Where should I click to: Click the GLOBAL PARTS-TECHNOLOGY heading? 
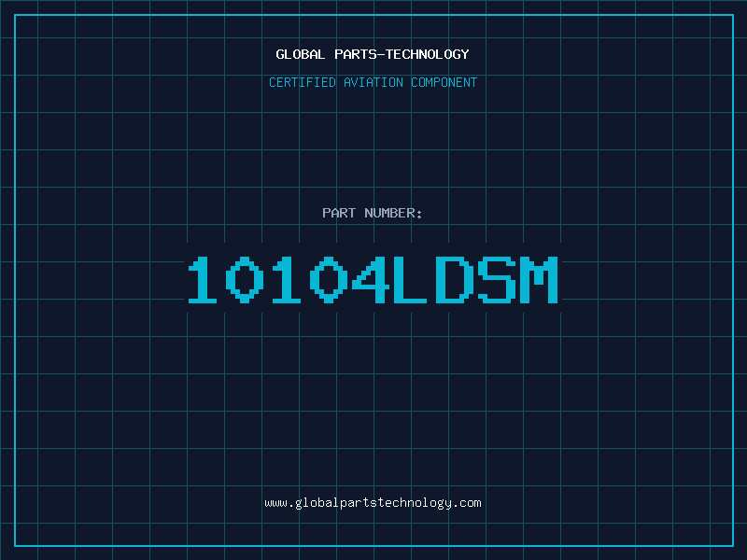(x=373, y=54)
